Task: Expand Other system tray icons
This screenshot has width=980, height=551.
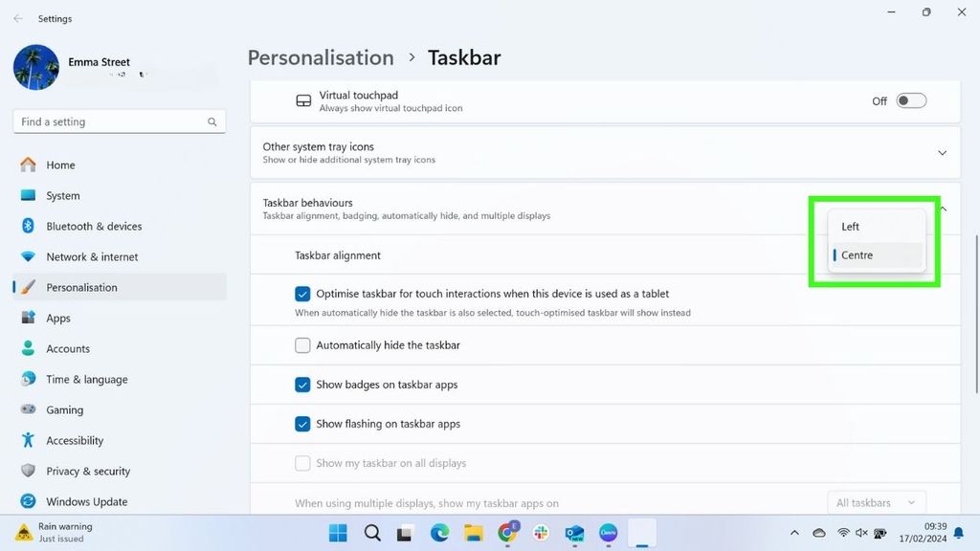Action: (x=941, y=152)
